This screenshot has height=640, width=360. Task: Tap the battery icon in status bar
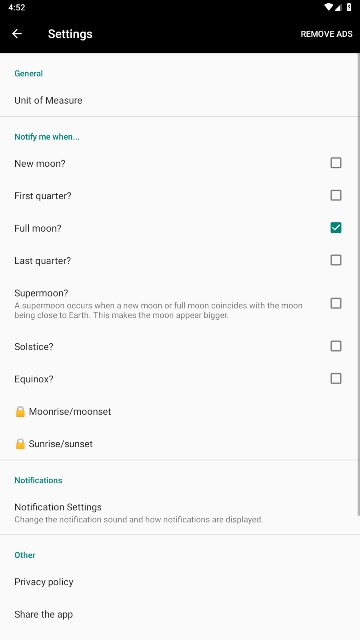click(x=349, y=7)
